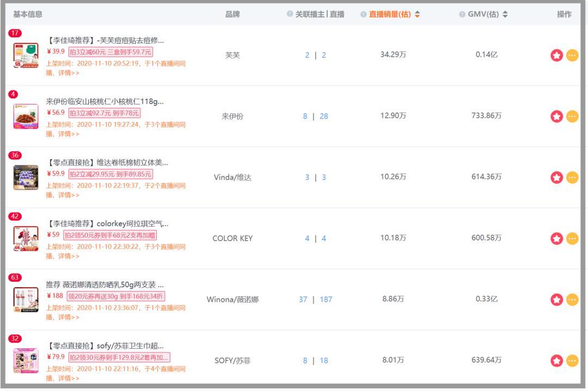Click the red star icon in the 芙芙 row
The height and width of the screenshot is (391, 588).
[556, 55]
